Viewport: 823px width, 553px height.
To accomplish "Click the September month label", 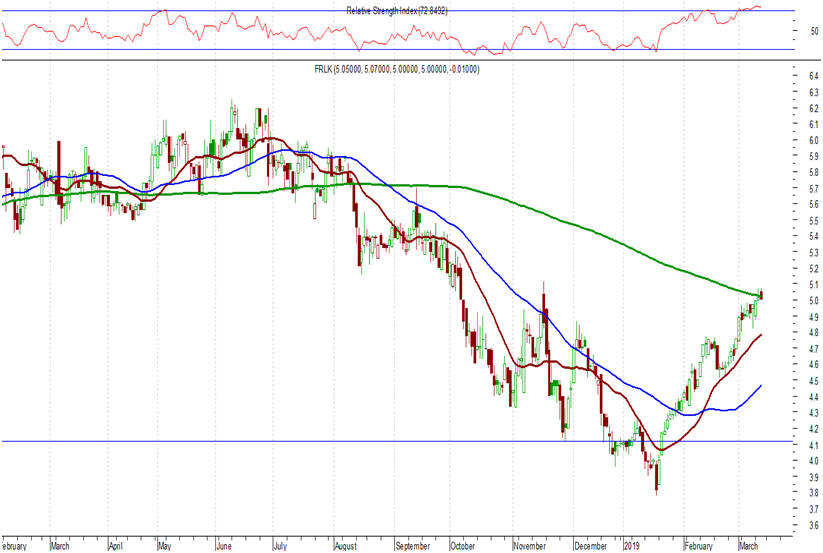I will tap(413, 546).
